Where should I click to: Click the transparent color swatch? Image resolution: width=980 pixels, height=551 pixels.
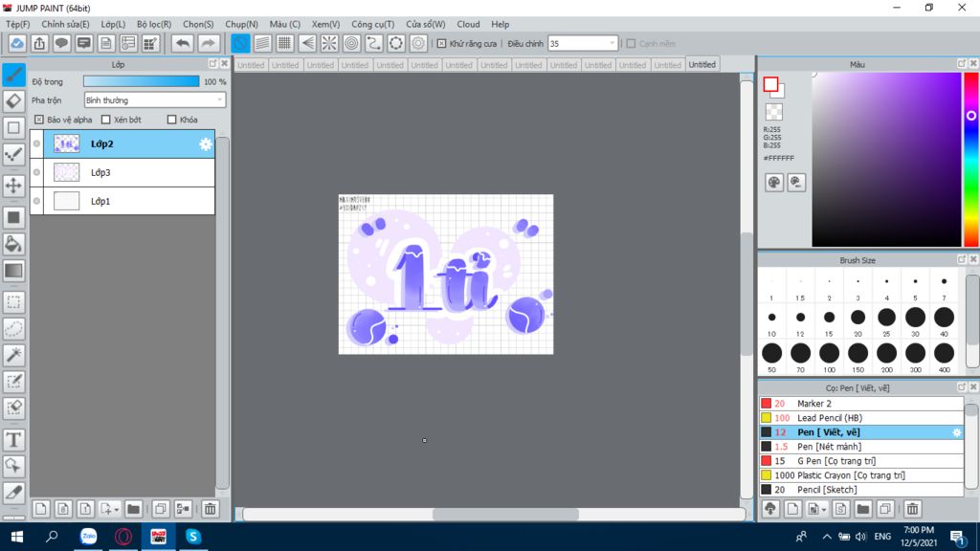pos(773,113)
